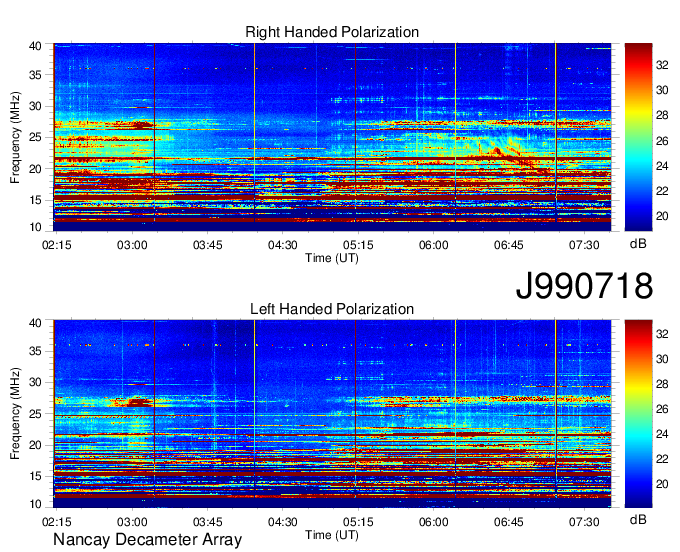Click the 07:30 time tick of Right Handed plot
The height and width of the screenshot is (552, 680).
pos(584,245)
